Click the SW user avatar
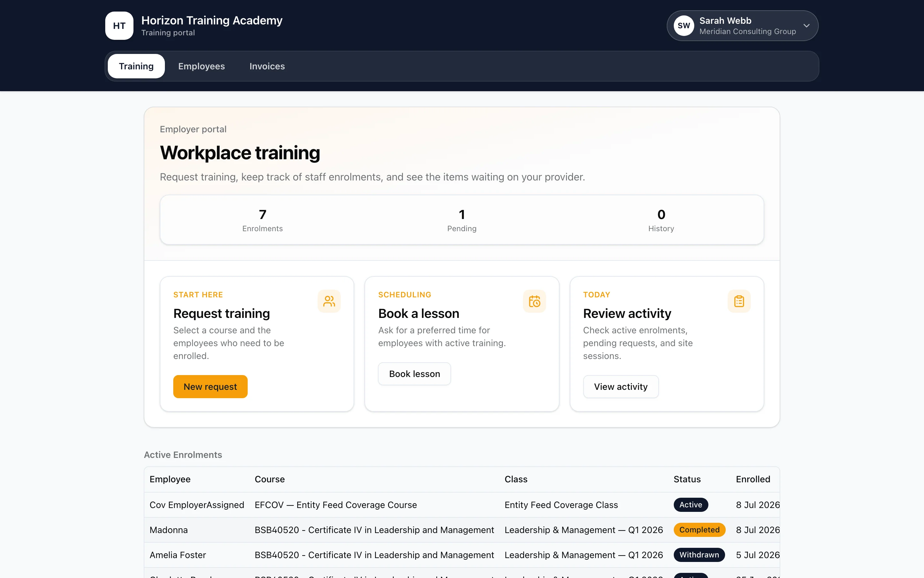The height and width of the screenshot is (578, 924). [683, 26]
